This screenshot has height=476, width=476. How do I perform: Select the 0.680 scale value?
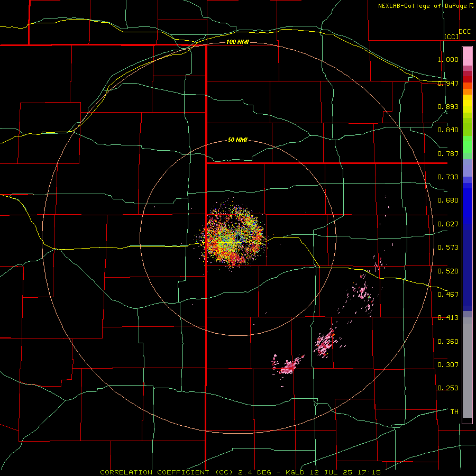coord(448,200)
